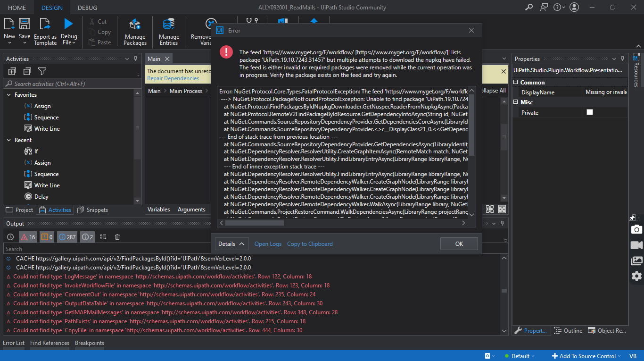This screenshot has width=644, height=361.
Task: Open the gear settings icon on right edge
Action: tap(636, 276)
